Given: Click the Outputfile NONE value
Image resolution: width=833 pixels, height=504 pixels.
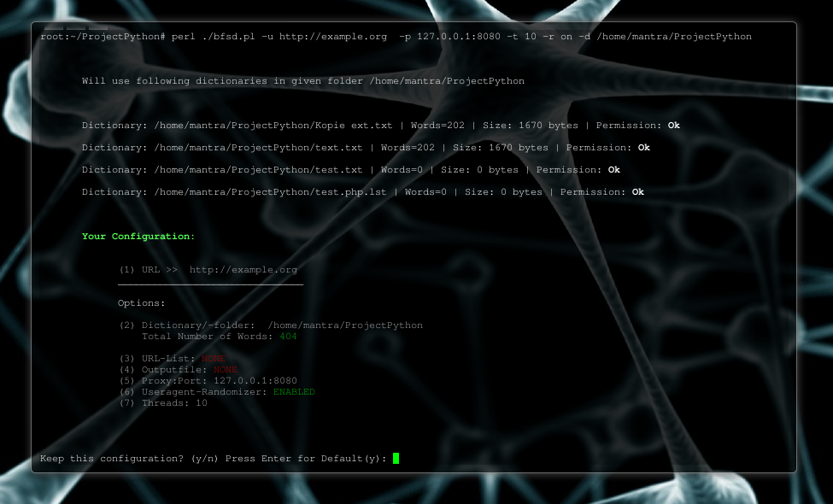Looking at the screenshot, I should coord(225,370).
